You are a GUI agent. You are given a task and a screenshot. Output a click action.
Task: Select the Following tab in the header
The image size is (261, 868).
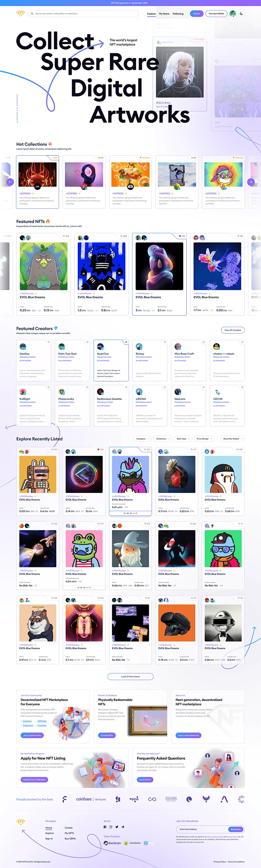[x=178, y=14]
